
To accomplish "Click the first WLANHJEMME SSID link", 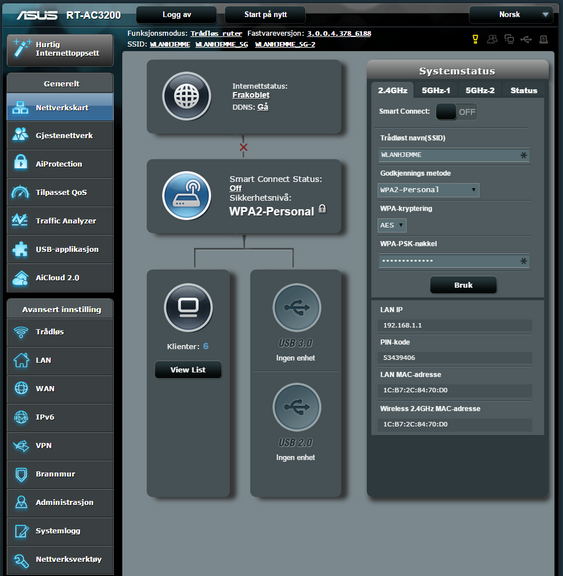I will pos(170,44).
